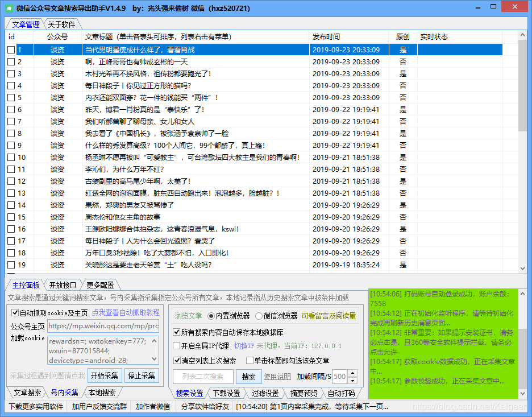Select checkbox for row 10
The image size is (532, 417).
[x=11, y=157]
